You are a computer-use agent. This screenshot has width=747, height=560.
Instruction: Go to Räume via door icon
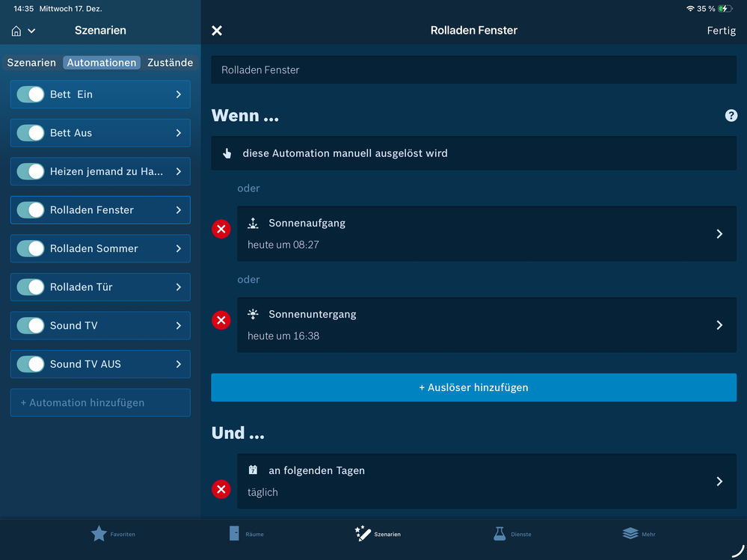(x=235, y=533)
